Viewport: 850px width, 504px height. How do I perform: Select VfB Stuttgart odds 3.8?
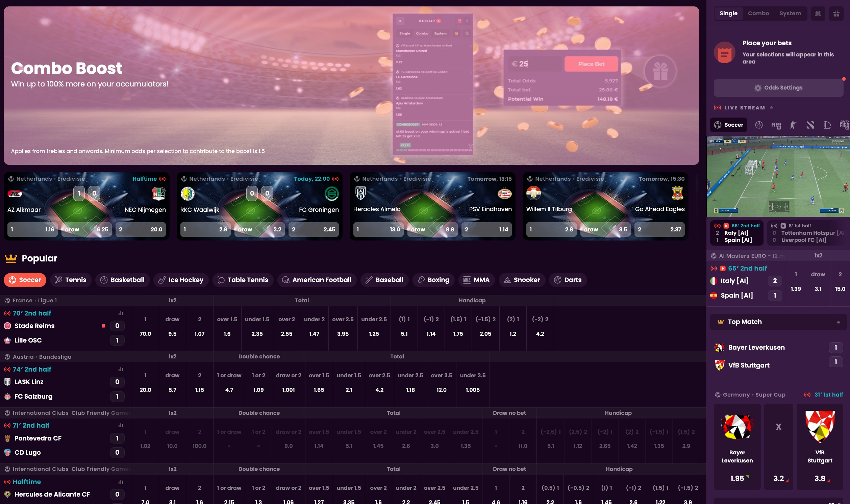(820, 447)
